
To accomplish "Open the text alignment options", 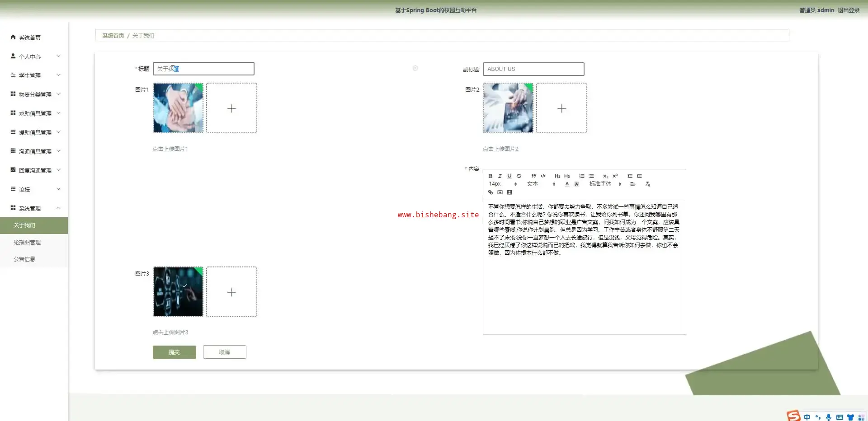I will [633, 184].
